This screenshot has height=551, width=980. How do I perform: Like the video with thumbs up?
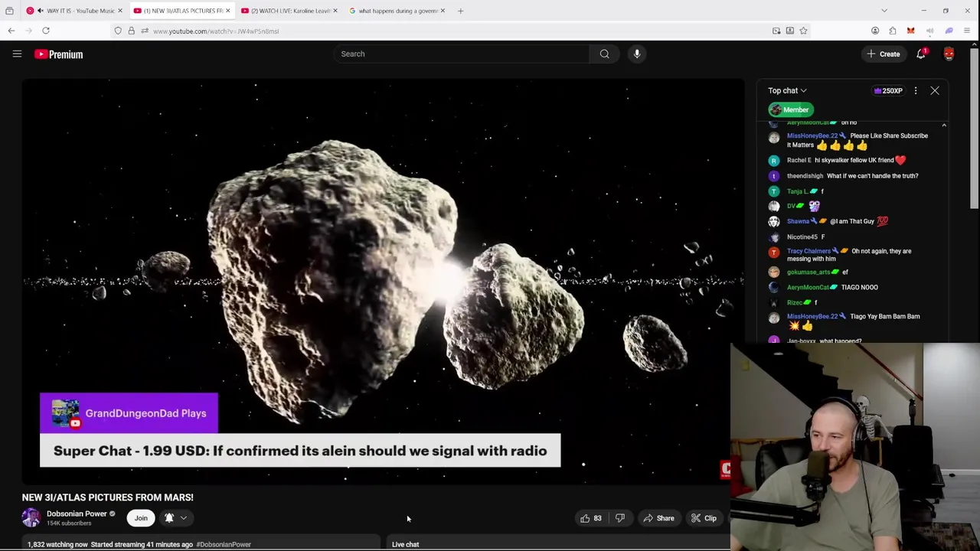pyautogui.click(x=590, y=518)
